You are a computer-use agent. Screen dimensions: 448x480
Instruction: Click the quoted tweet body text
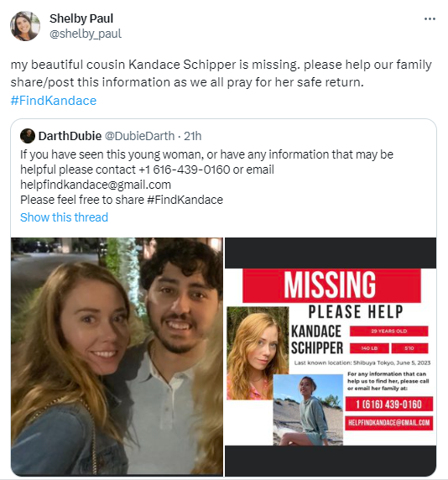(206, 177)
